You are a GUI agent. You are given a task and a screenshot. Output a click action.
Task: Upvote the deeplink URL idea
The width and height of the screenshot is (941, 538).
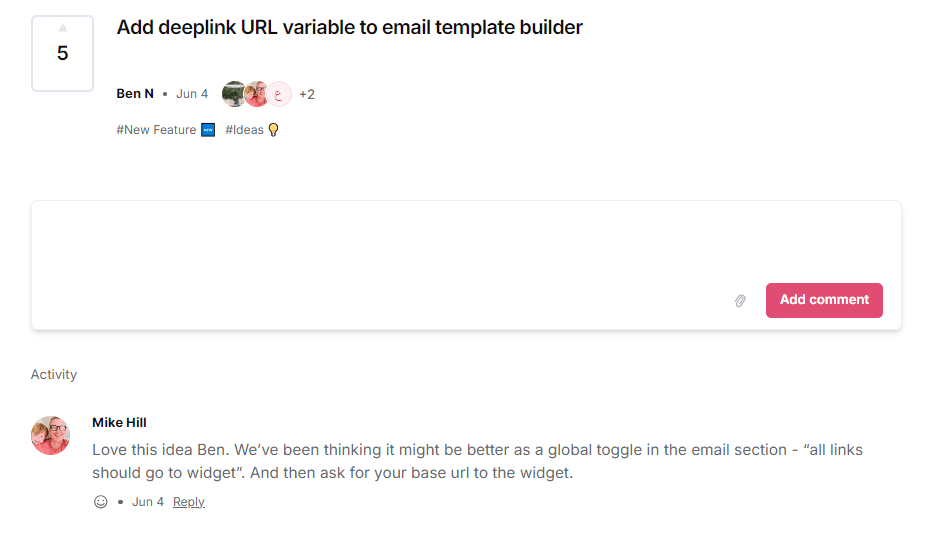[62, 28]
